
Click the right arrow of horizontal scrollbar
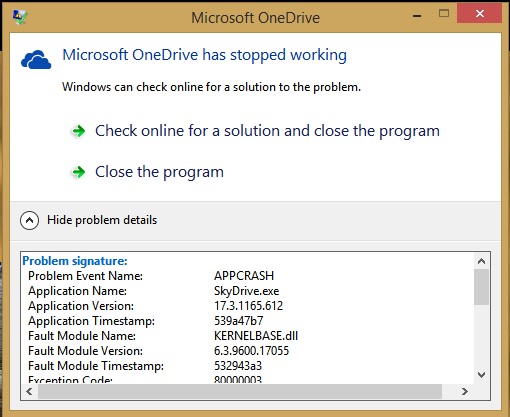click(465, 391)
